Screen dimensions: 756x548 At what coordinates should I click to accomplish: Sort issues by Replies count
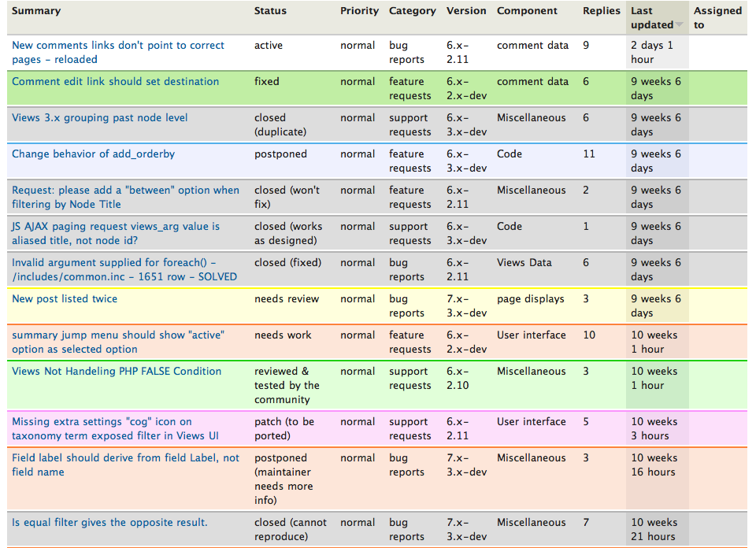601,10
